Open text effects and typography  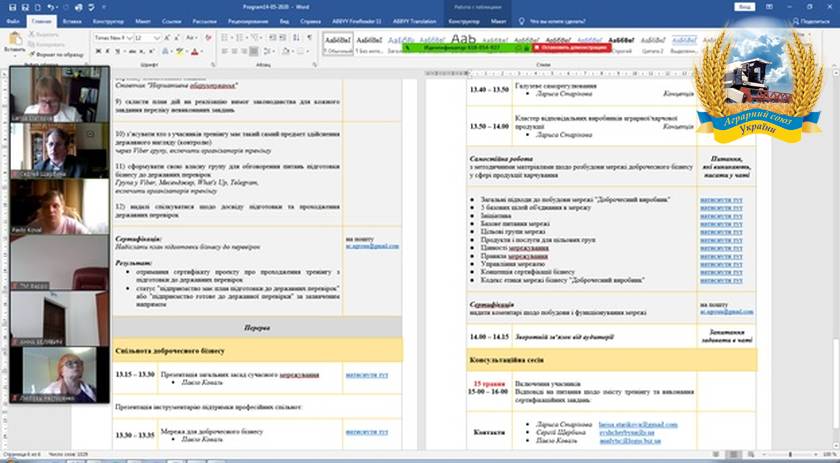pyautogui.click(x=166, y=51)
